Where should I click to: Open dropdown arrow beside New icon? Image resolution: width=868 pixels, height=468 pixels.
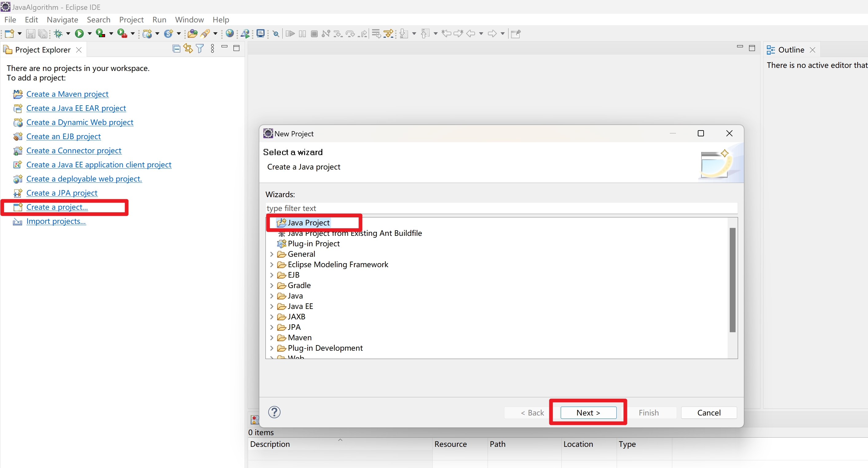click(x=19, y=33)
